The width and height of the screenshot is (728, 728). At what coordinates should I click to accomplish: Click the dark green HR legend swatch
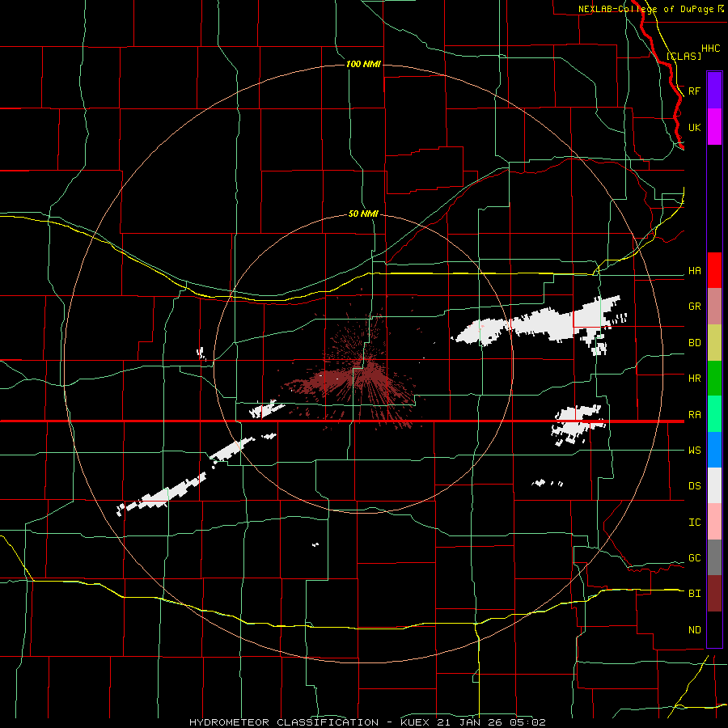point(714,379)
